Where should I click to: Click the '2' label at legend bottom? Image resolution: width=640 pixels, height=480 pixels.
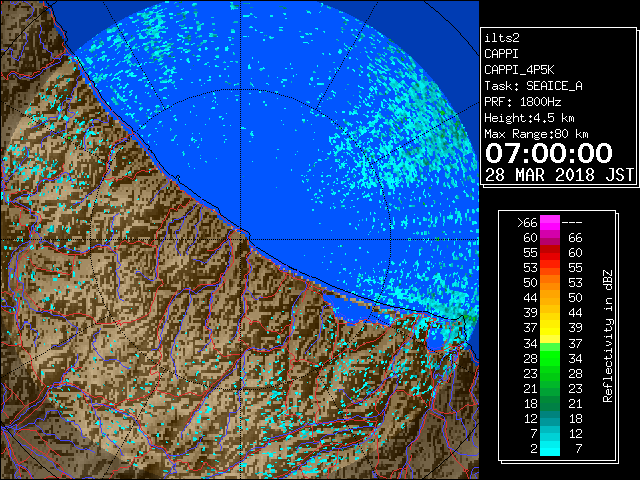534,449
